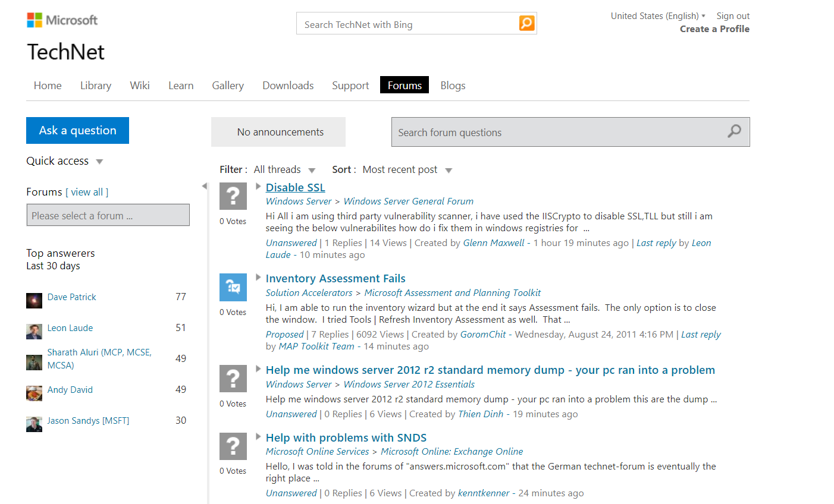Screen dimensions: 834x504
Task: Open the Microsoft Online Services category link
Action: click(x=318, y=452)
